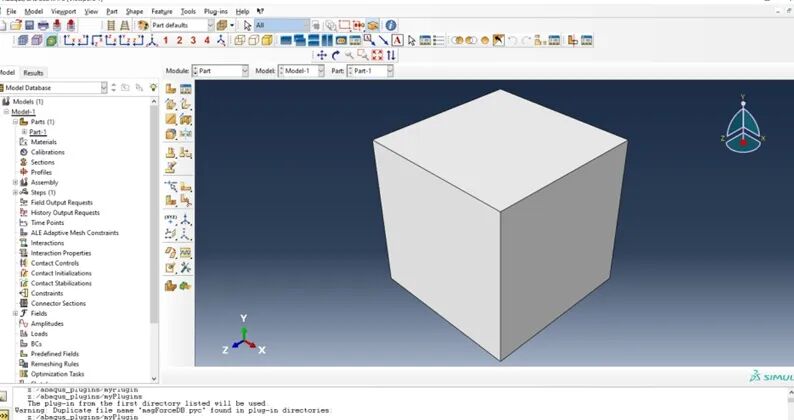Click the Auto-Fit View icon
Screen dimensions: 794x420
click(377, 55)
